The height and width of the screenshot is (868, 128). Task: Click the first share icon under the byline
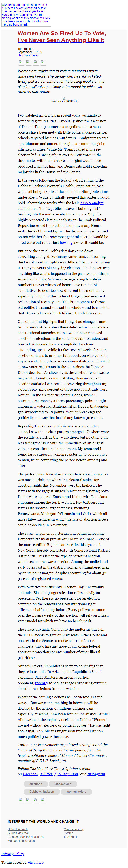point(21,62)
